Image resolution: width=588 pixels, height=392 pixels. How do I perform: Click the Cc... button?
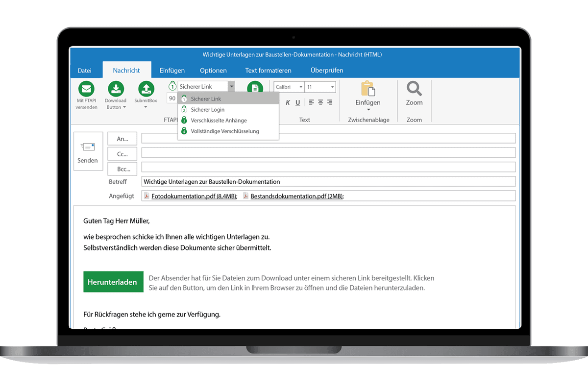click(x=122, y=154)
